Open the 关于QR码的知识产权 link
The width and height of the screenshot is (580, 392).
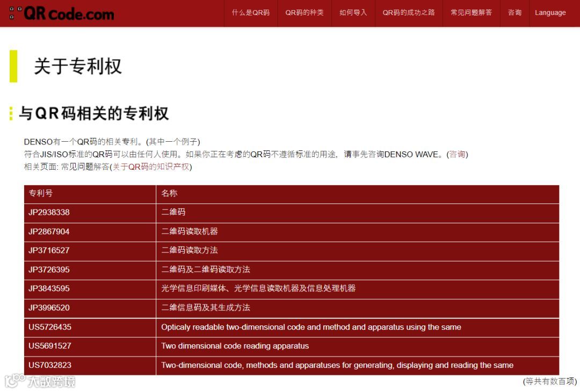click(151, 167)
